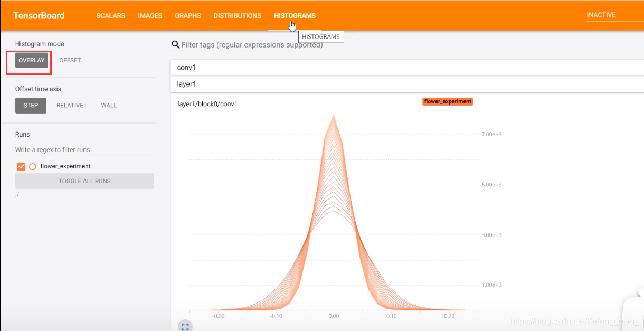Image resolution: width=644 pixels, height=331 pixels.
Task: Focus the run regex filter field
Action: (x=86, y=150)
